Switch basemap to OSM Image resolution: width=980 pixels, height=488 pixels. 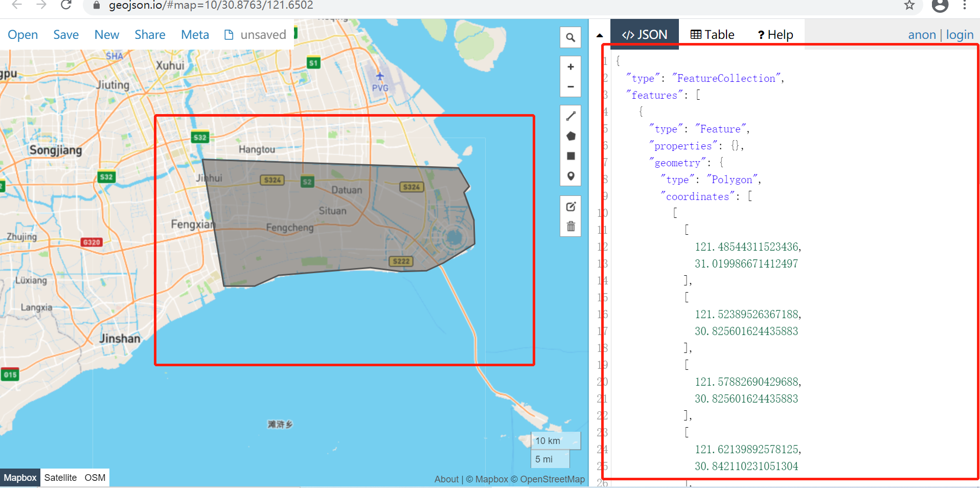point(95,477)
